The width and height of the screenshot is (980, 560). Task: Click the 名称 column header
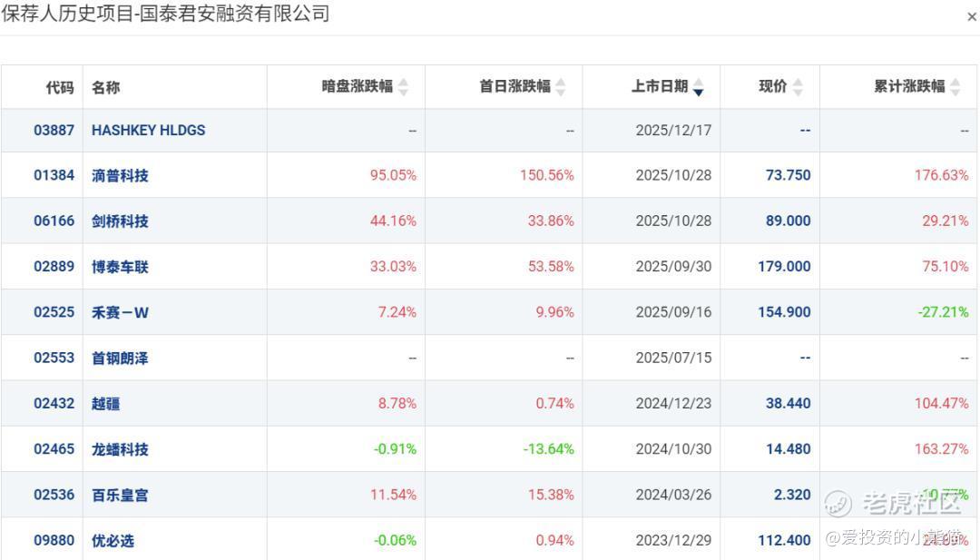click(105, 87)
